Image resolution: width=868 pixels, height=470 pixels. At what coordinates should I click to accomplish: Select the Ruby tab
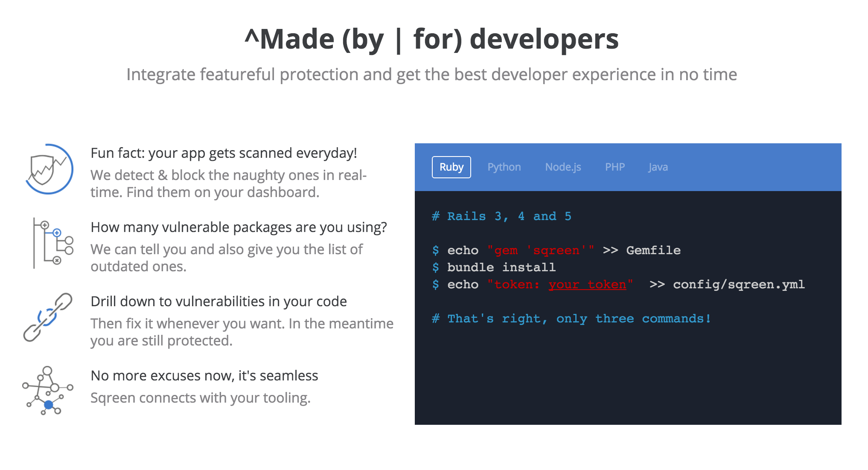point(451,167)
